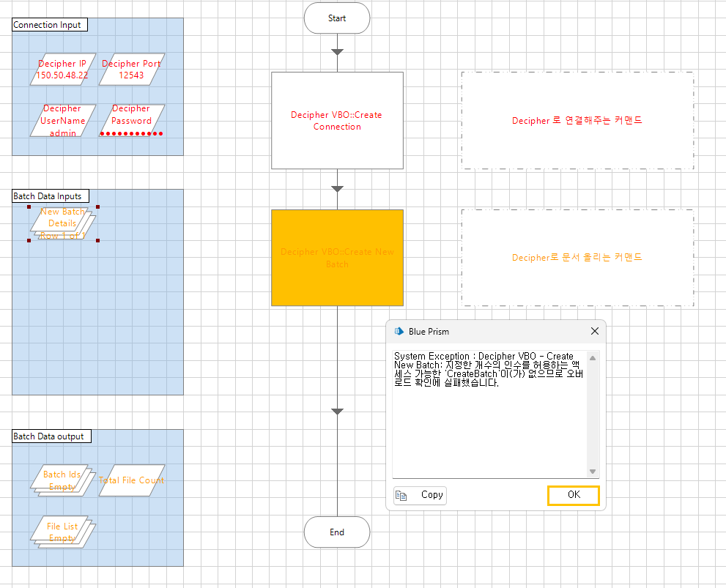The height and width of the screenshot is (588, 726).
Task: Copy the system exception message
Action: [420, 496]
